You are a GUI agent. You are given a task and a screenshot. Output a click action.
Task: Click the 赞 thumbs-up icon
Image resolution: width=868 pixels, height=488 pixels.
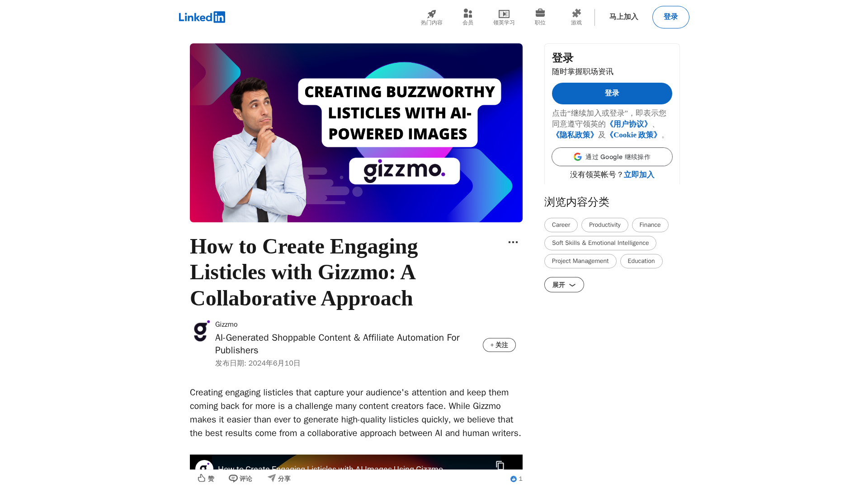202,478
